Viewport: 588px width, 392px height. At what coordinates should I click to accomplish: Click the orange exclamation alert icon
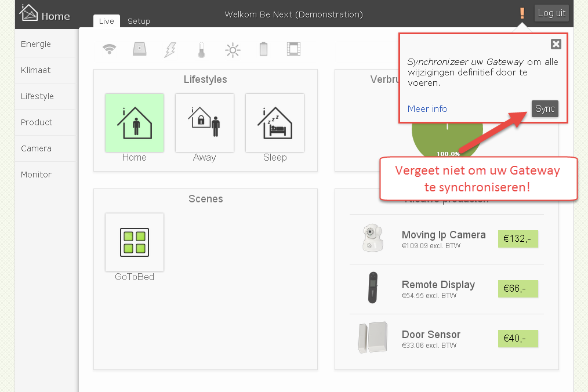coord(522,13)
